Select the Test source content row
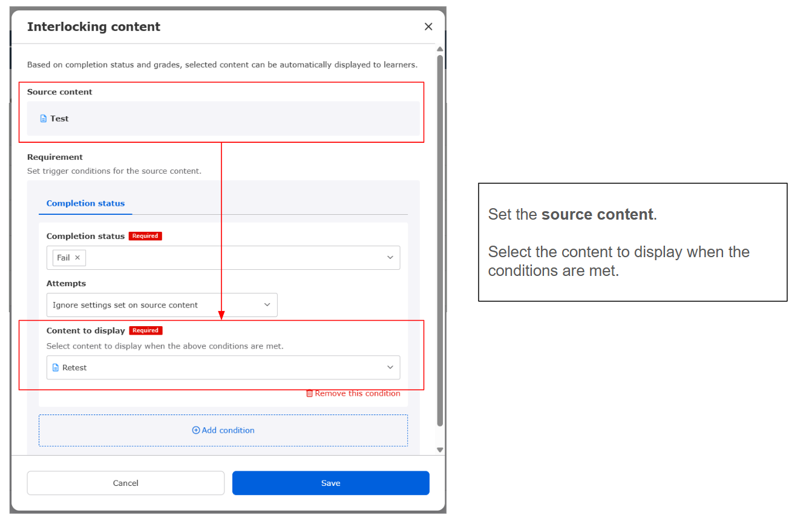Viewport: 812px width, 521px height. [x=223, y=119]
